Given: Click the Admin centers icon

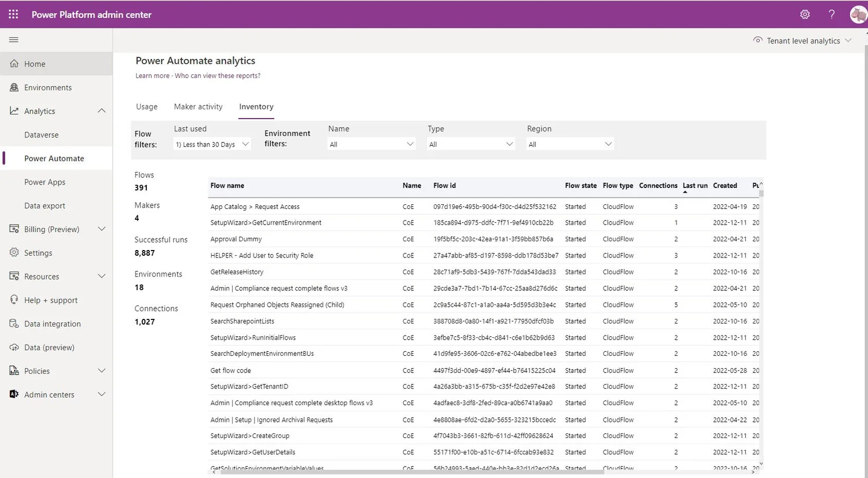Looking at the screenshot, I should [x=14, y=395].
